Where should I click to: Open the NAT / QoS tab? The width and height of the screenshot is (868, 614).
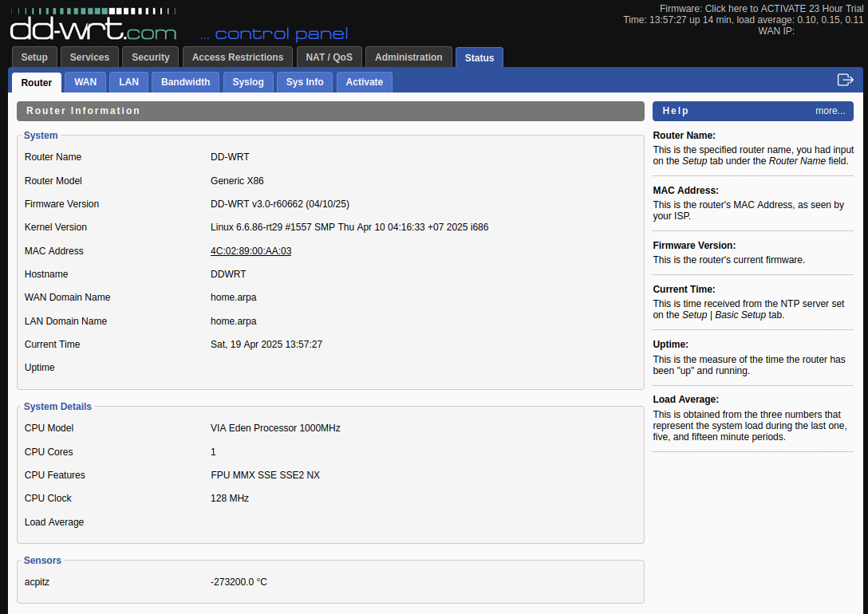click(x=329, y=57)
